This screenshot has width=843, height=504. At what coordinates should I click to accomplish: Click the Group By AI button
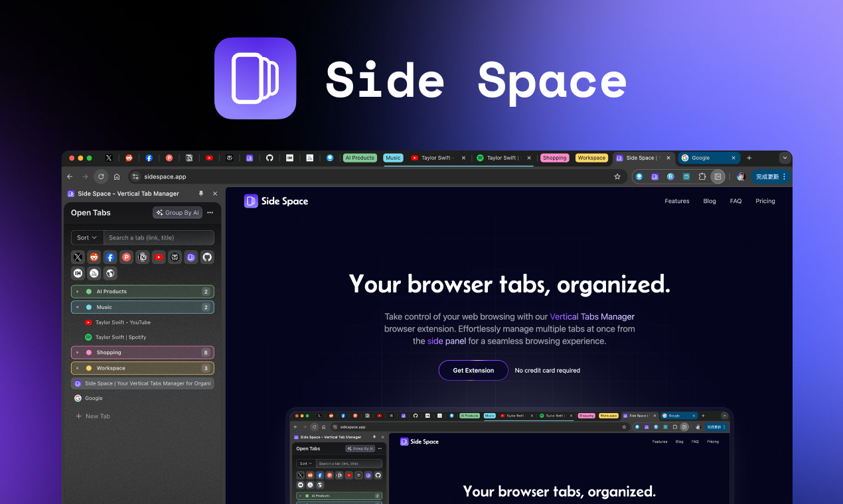(177, 213)
